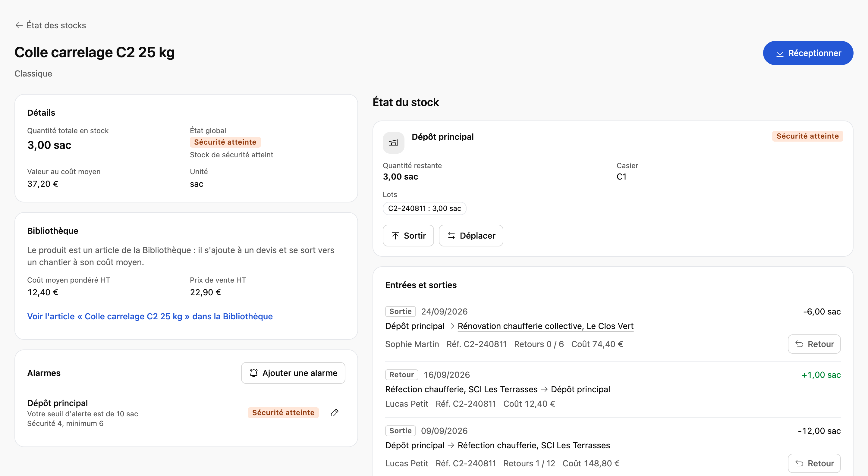Click the name Sophie Martin
This screenshot has width=868, height=476.
[412, 344]
